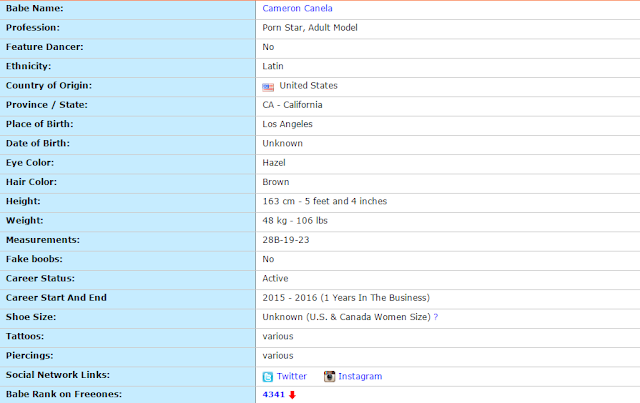Open the Twitter profile link
Image resolution: width=640 pixels, height=403 pixels.
(x=291, y=376)
